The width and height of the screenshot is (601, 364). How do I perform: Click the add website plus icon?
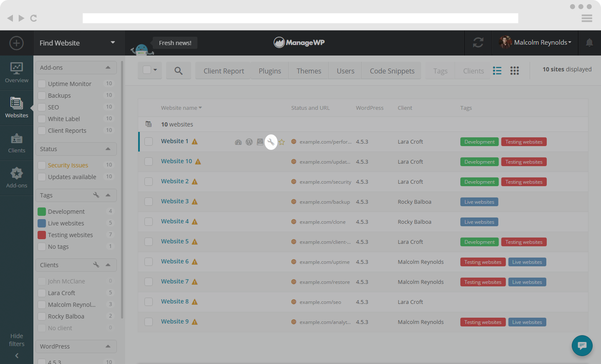tap(16, 43)
